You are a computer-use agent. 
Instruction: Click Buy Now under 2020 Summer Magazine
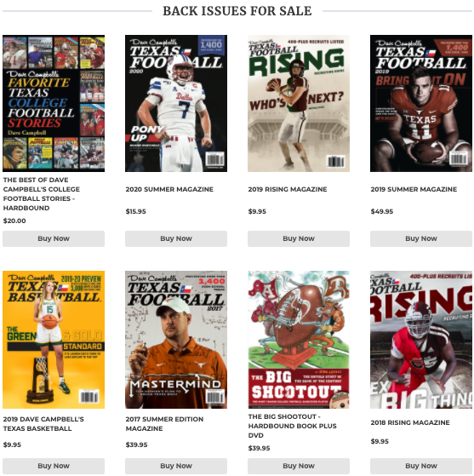click(176, 238)
